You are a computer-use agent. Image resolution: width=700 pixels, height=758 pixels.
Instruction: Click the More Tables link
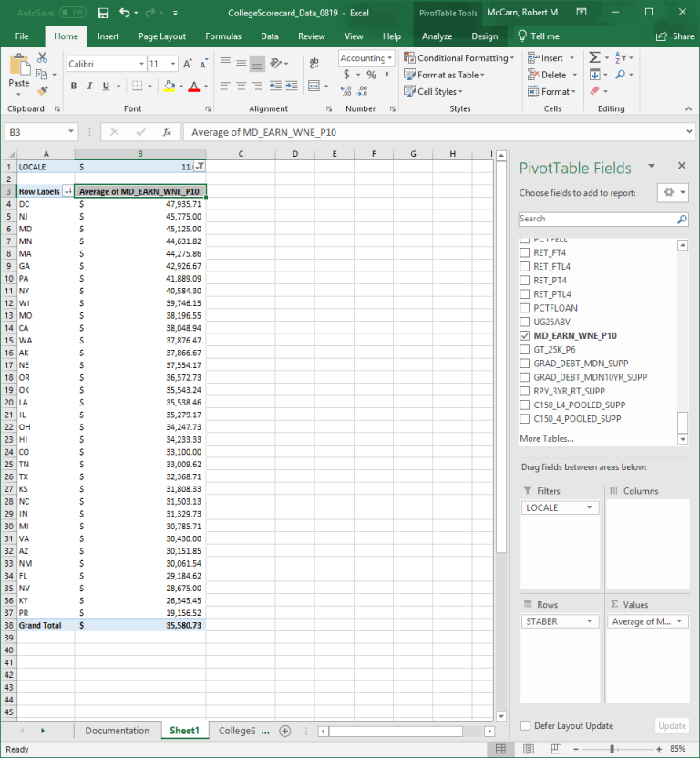click(547, 438)
